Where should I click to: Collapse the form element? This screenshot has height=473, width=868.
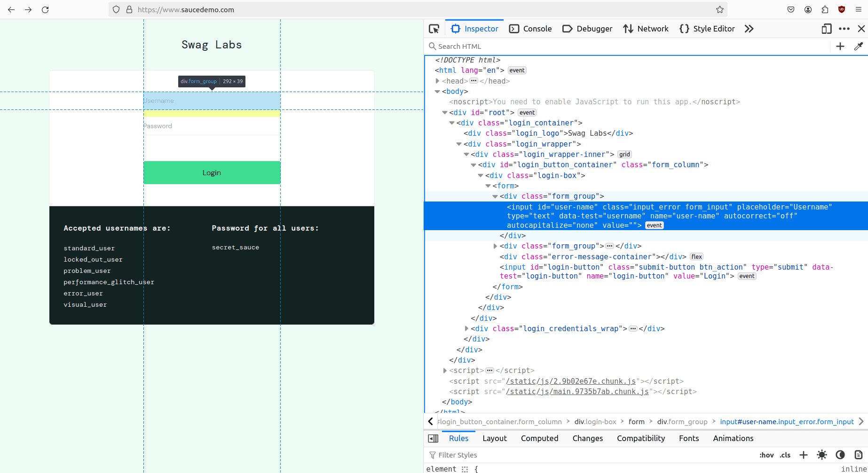pos(488,186)
